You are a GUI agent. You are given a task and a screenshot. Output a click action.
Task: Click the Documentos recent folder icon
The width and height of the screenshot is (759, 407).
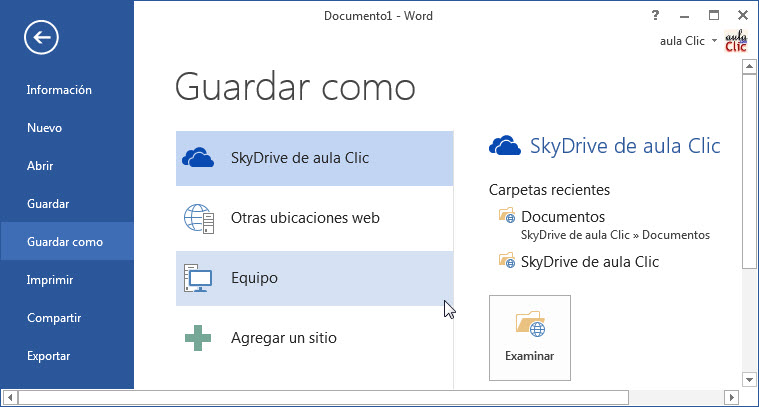[x=506, y=216]
